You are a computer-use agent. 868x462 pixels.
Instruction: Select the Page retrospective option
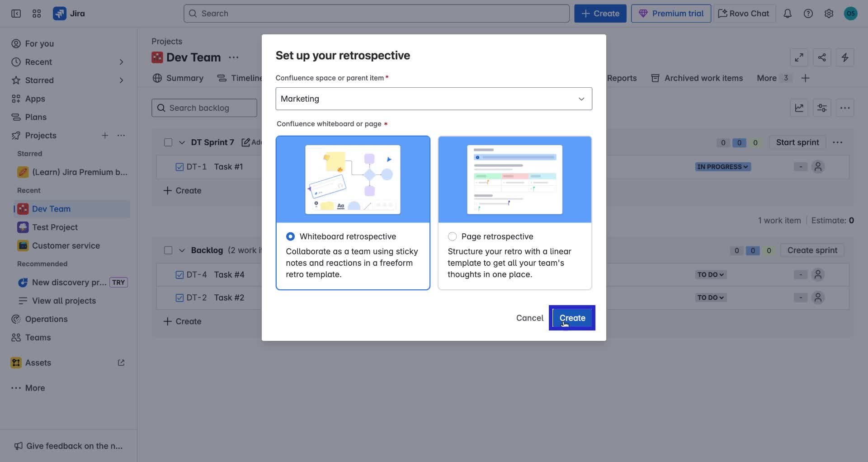pos(452,236)
